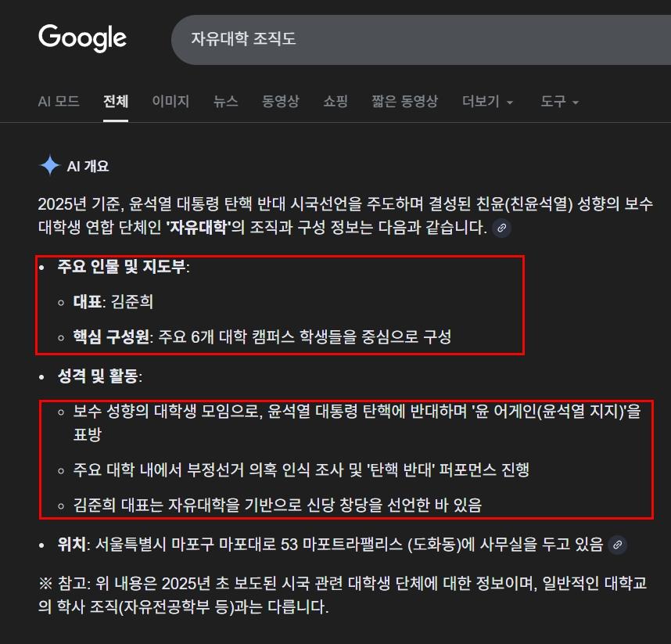671x644 pixels.
Task: Click the bold '자유대학' text in summary
Action: click(198, 227)
